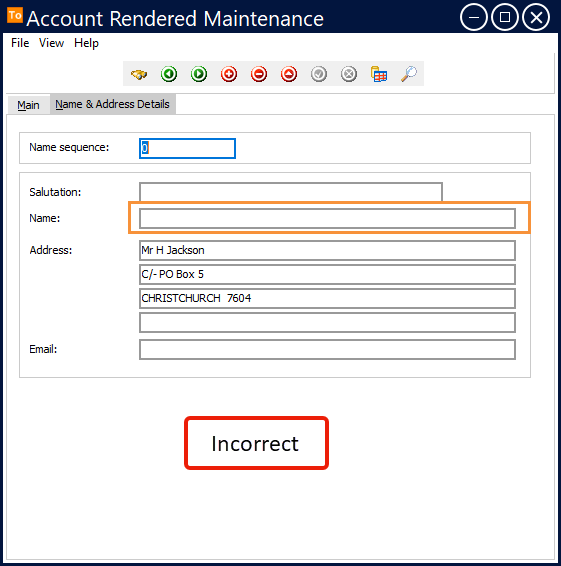Click the binoculars find icon

(x=139, y=74)
